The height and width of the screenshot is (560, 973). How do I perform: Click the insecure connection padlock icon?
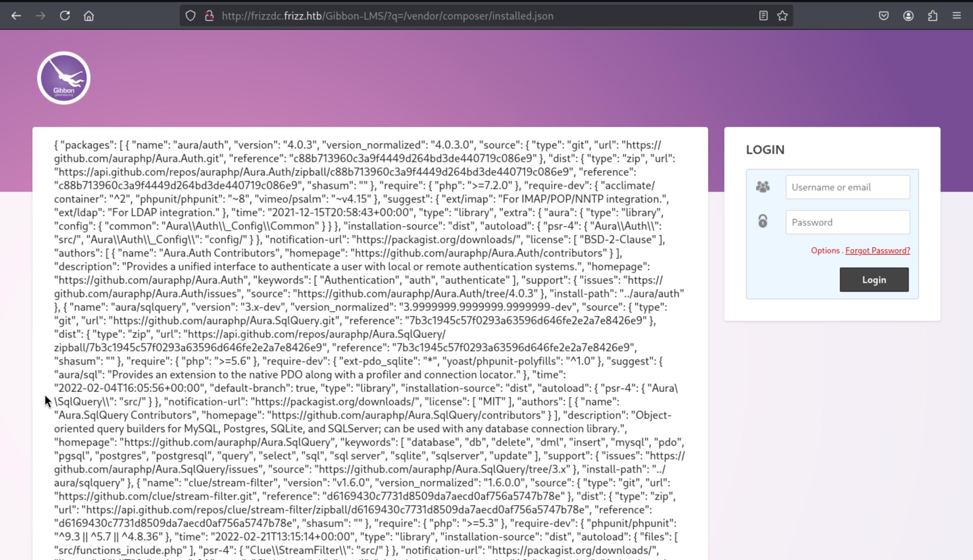[x=209, y=16]
